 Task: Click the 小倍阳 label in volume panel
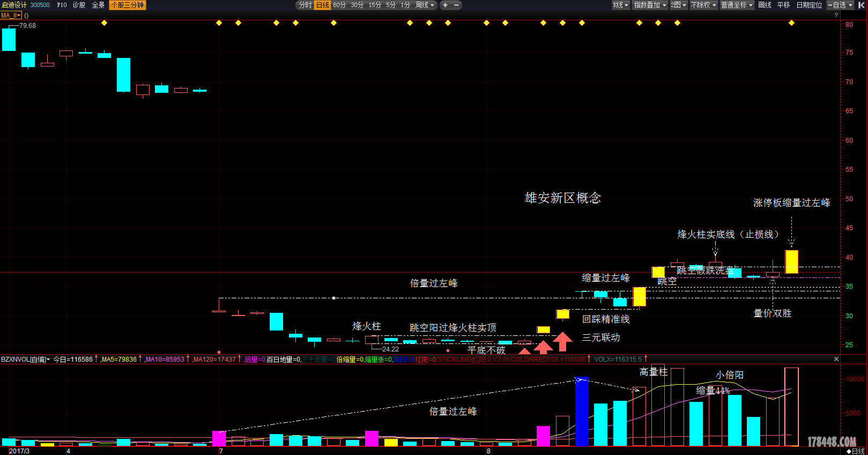pyautogui.click(x=730, y=375)
